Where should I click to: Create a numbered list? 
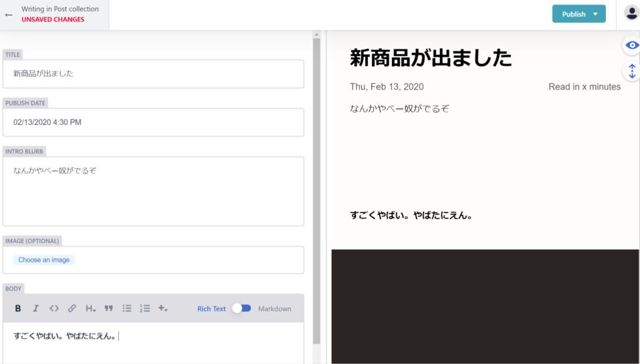click(144, 309)
